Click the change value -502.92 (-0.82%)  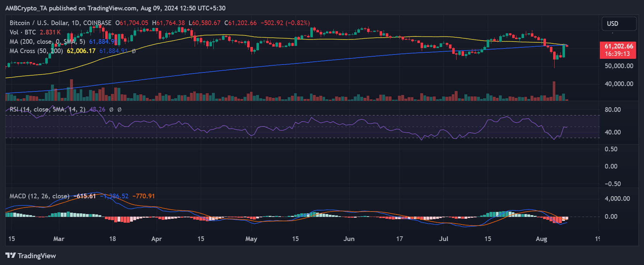click(x=285, y=23)
